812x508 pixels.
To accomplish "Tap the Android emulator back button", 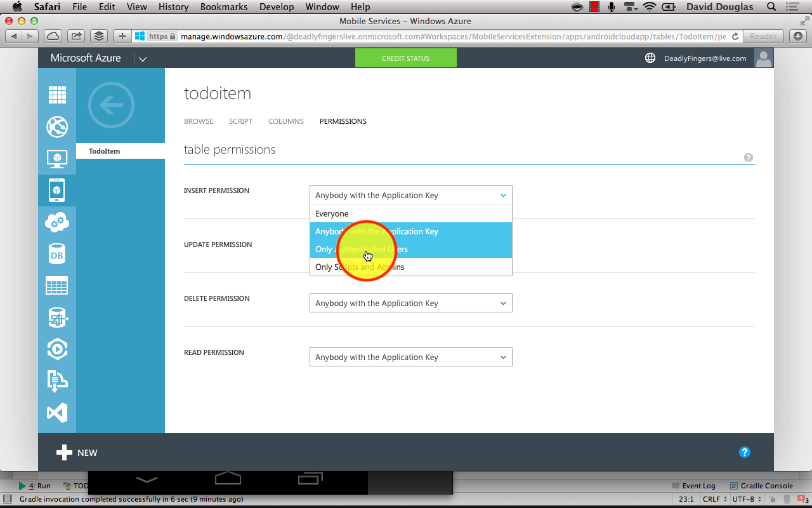I will (x=147, y=479).
